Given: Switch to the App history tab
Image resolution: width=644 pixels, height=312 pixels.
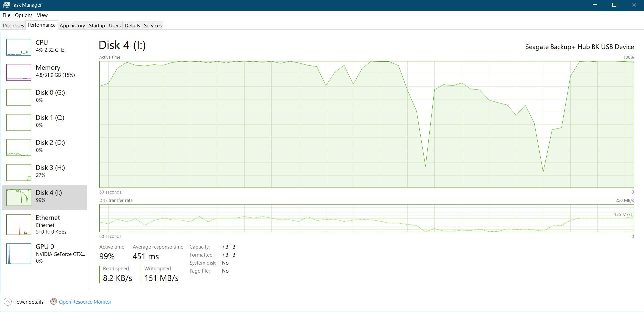Looking at the screenshot, I should point(72,25).
